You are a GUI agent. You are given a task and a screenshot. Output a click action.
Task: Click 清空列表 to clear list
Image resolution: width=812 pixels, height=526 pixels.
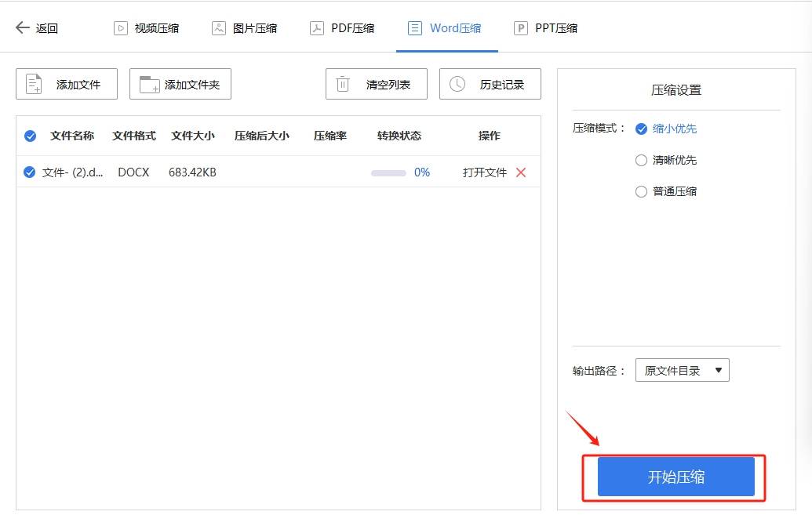coord(377,84)
